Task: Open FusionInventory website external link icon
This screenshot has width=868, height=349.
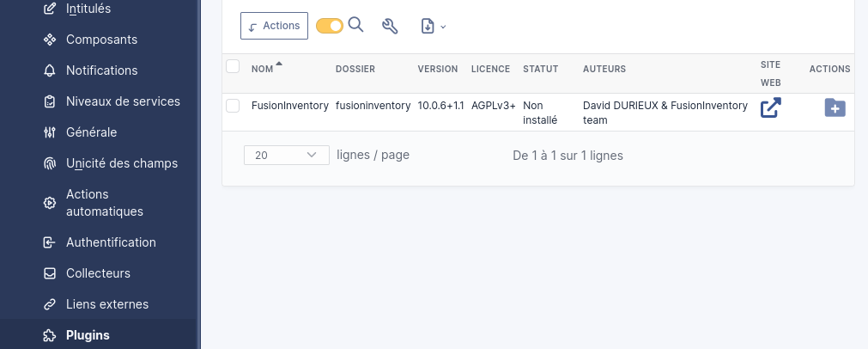Action: click(x=771, y=107)
